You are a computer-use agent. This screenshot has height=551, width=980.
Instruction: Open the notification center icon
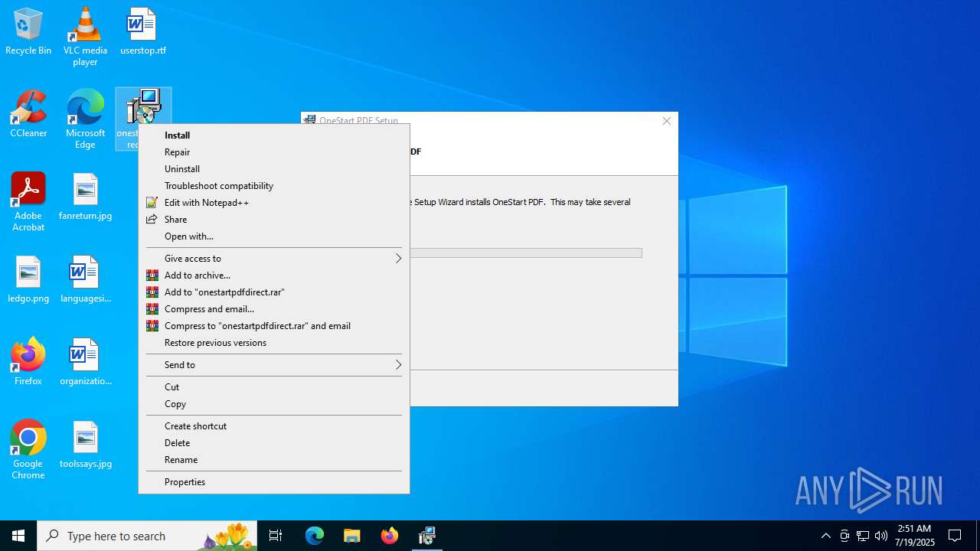click(955, 536)
